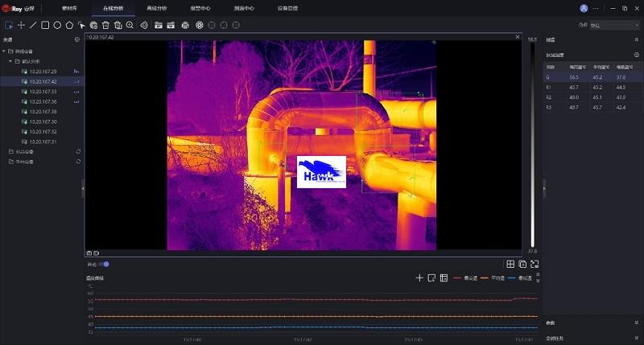Click the grid layout icon below image

[x=510, y=264]
